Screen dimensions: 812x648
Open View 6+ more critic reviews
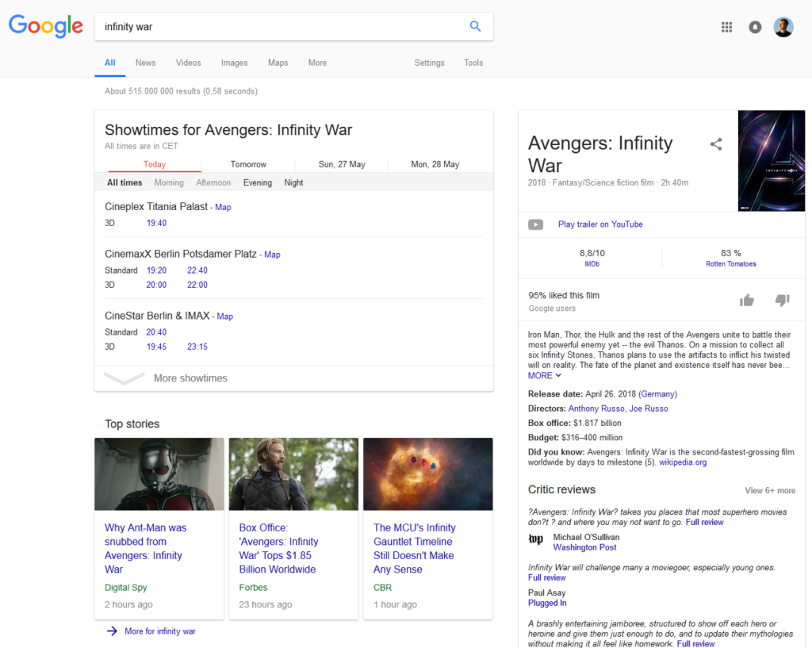770,491
